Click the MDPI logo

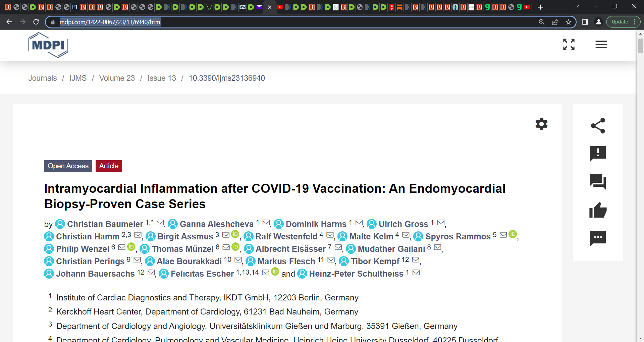(48, 45)
